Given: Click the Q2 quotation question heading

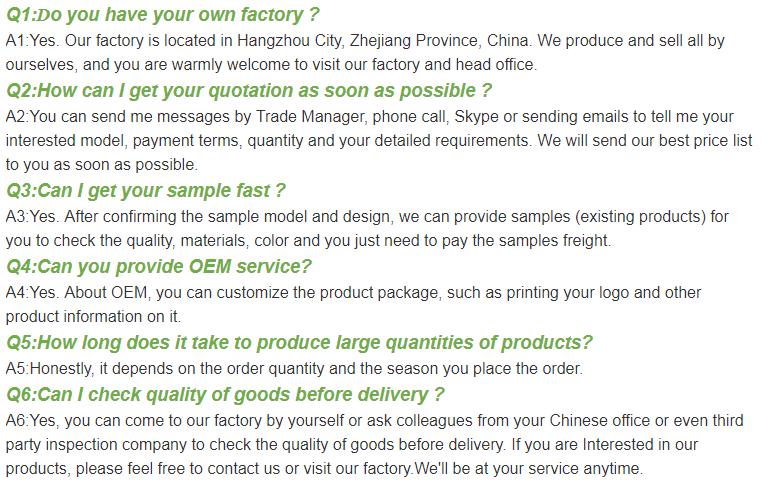Looking at the screenshot, I should click(249, 91).
